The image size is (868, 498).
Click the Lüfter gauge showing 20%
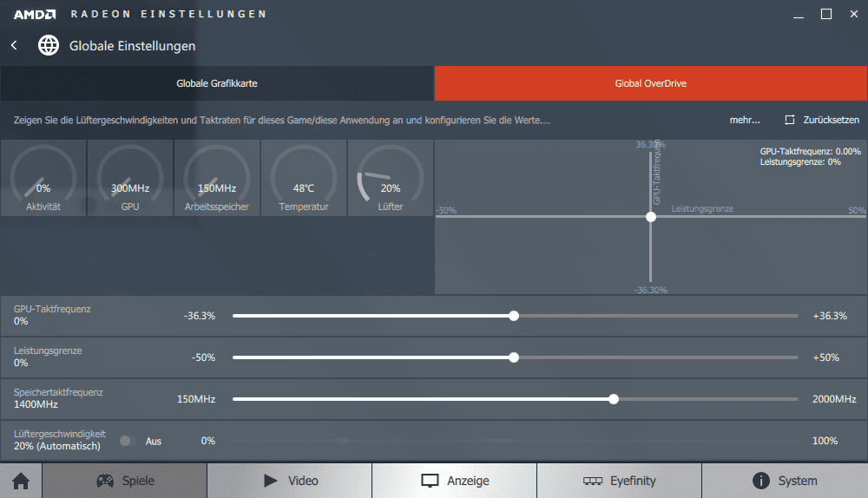tap(391, 178)
